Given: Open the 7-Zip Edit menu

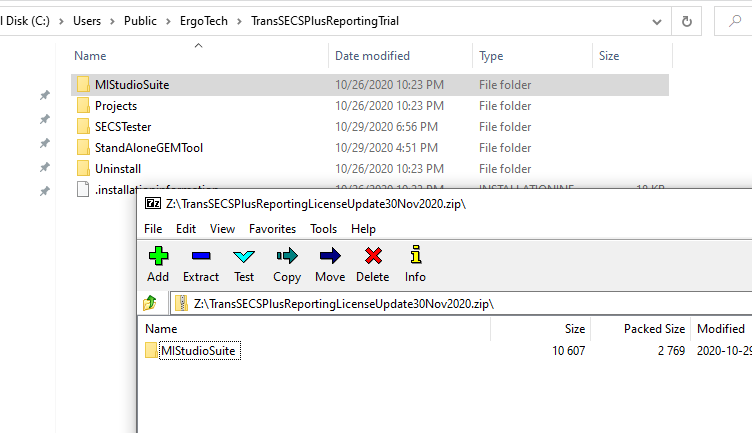Looking at the screenshot, I should [186, 229].
